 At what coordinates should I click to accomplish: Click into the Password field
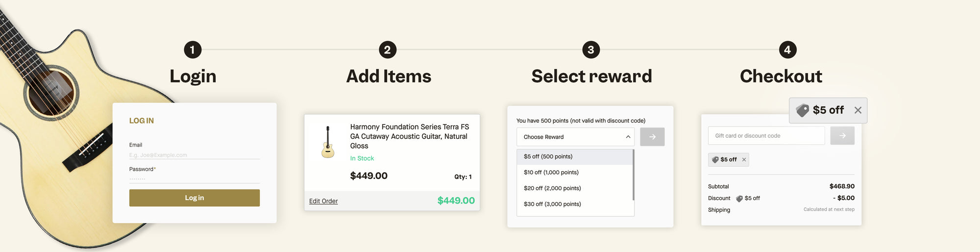(194, 179)
